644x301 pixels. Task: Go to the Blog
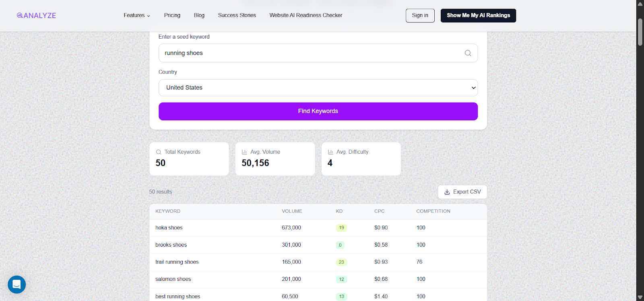199,15
